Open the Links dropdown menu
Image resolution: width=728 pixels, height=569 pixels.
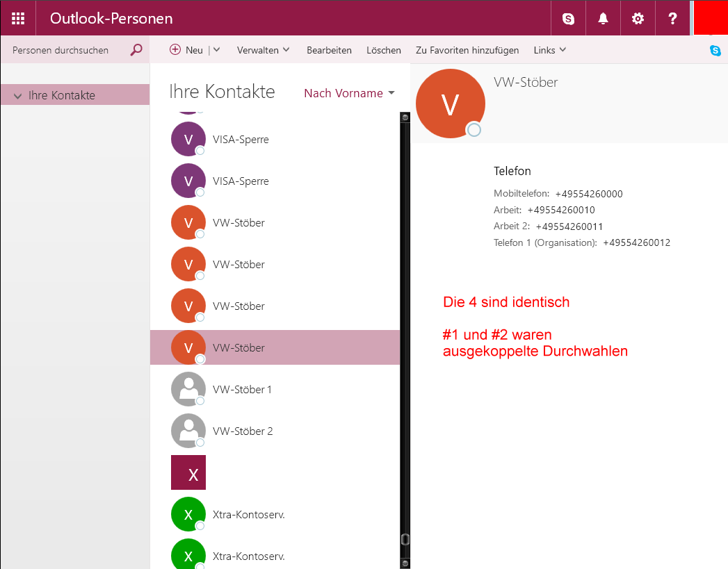coord(550,49)
